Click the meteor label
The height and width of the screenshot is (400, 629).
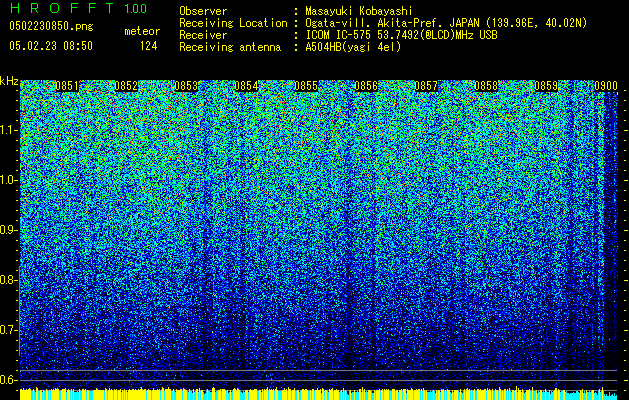[142, 31]
